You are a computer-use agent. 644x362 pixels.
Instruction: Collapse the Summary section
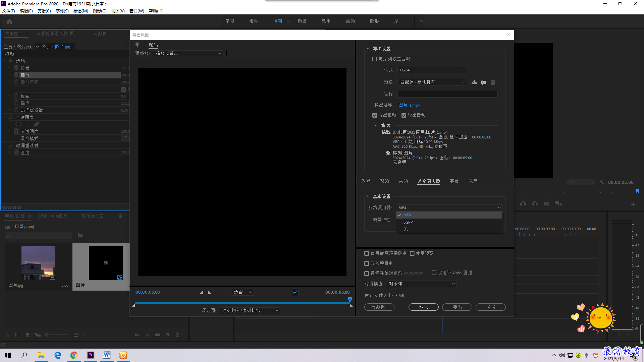click(x=376, y=125)
